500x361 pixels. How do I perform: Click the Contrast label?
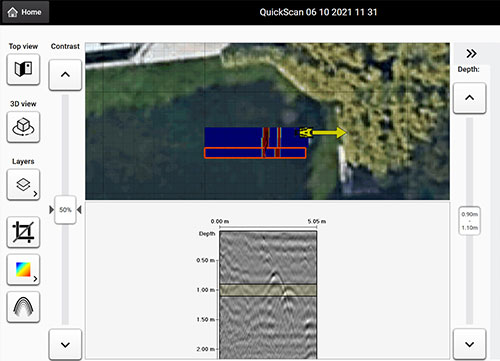coord(65,46)
